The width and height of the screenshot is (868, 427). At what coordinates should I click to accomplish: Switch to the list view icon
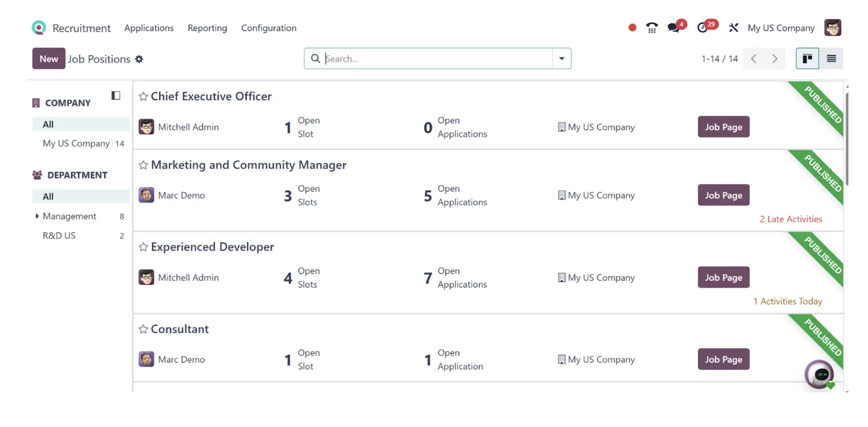[x=831, y=59]
